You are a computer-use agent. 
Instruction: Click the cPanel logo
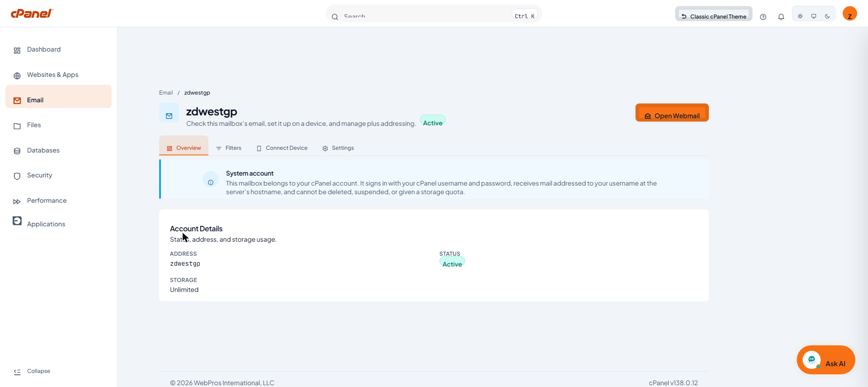tap(32, 13)
